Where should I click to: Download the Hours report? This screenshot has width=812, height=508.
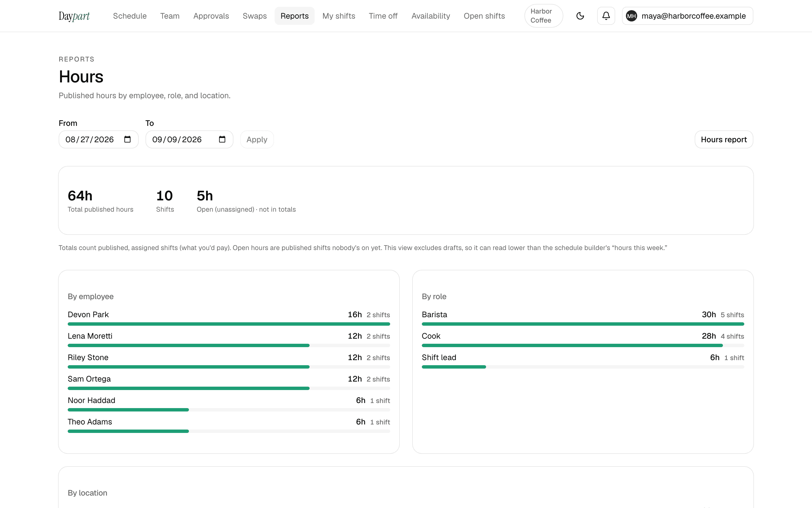coord(724,139)
